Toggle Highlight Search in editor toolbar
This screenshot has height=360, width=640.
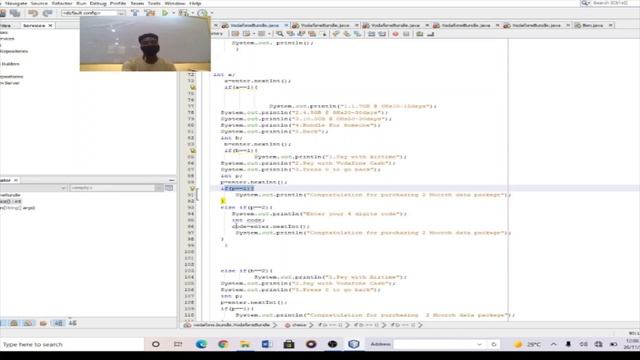tap(312, 34)
